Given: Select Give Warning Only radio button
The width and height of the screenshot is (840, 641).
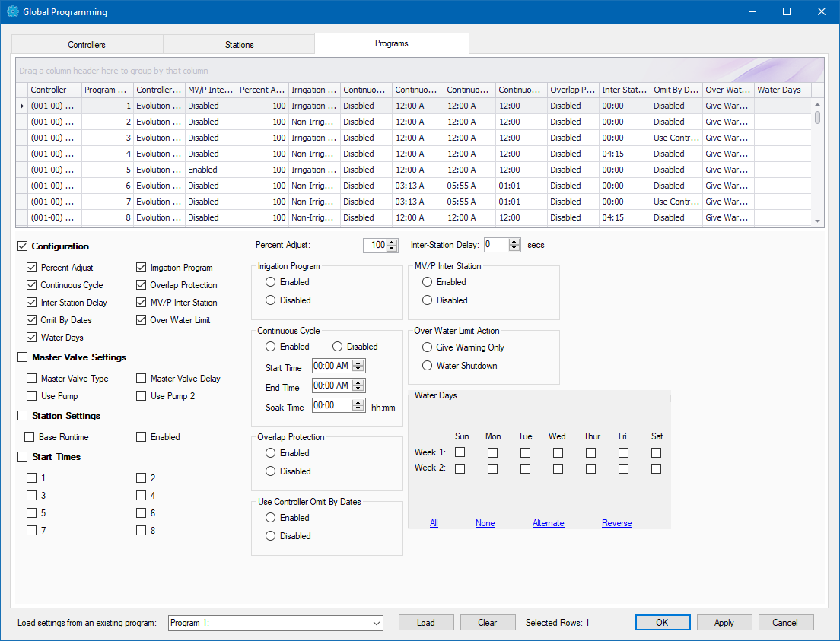Looking at the screenshot, I should click(x=427, y=347).
